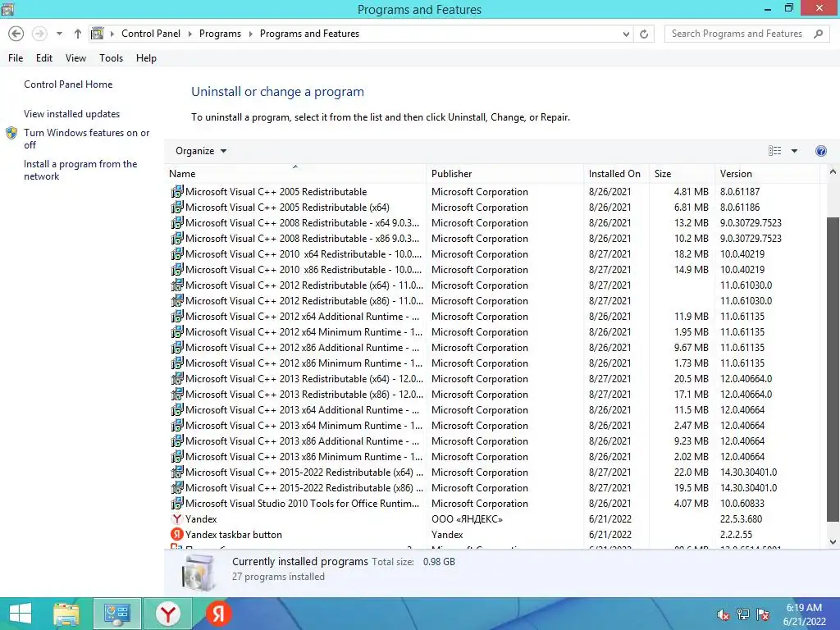This screenshot has width=840, height=630.
Task: Refresh the Programs and Features list
Action: [644, 34]
